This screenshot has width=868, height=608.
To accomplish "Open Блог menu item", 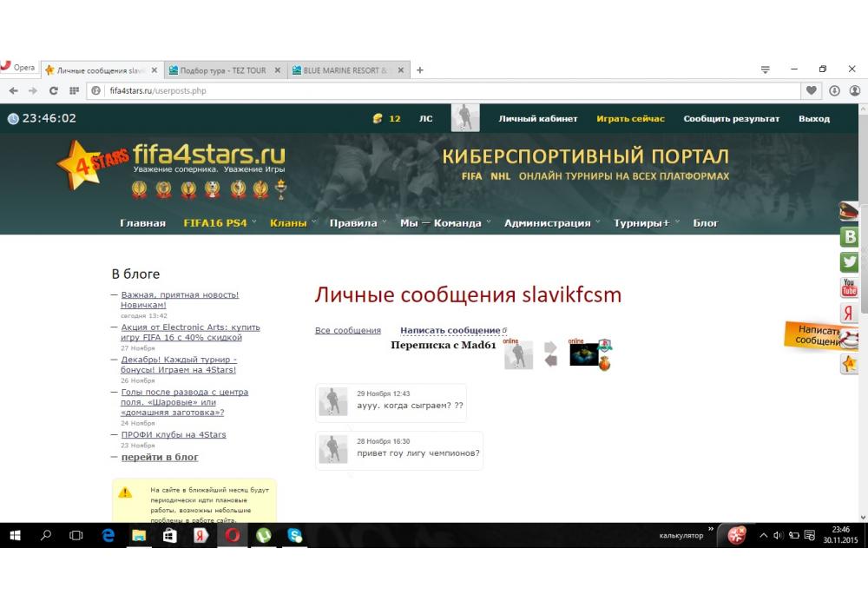I will (706, 223).
